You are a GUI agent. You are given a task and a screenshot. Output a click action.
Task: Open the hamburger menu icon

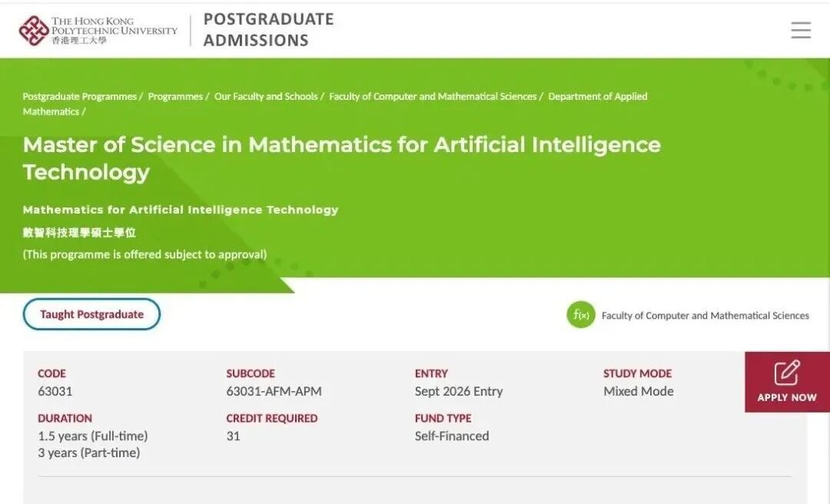[801, 30]
